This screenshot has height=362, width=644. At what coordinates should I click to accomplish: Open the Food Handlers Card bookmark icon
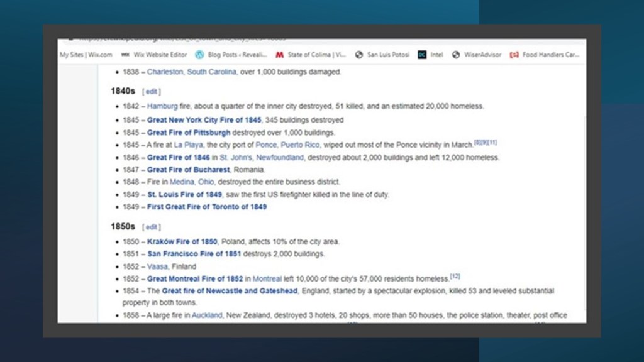514,55
